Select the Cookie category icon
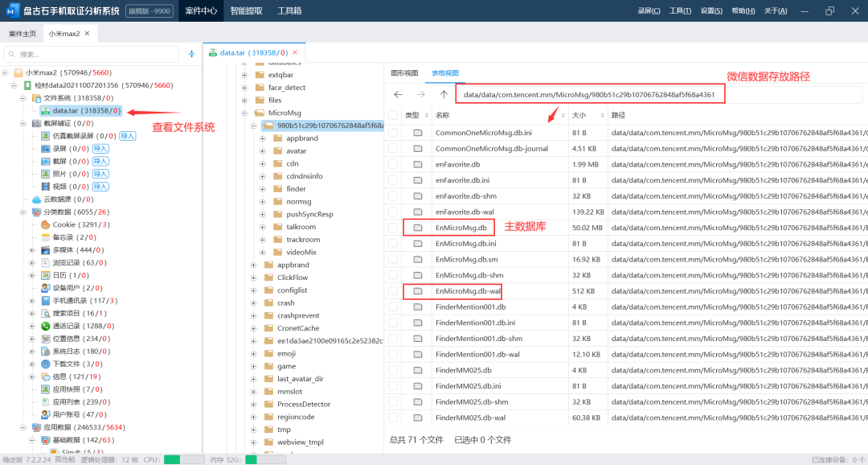 tap(46, 225)
